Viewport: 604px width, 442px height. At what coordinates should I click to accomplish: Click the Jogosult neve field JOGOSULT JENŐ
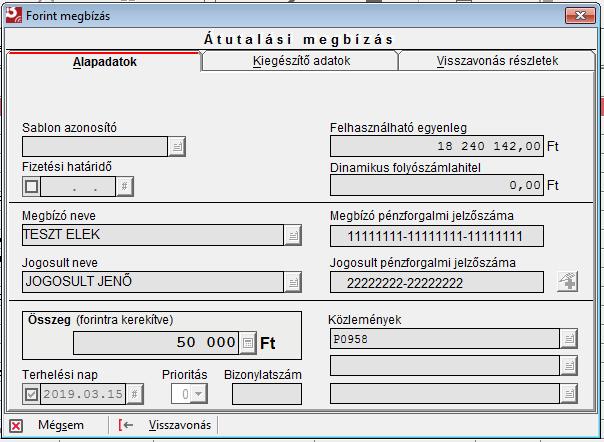coord(153,282)
